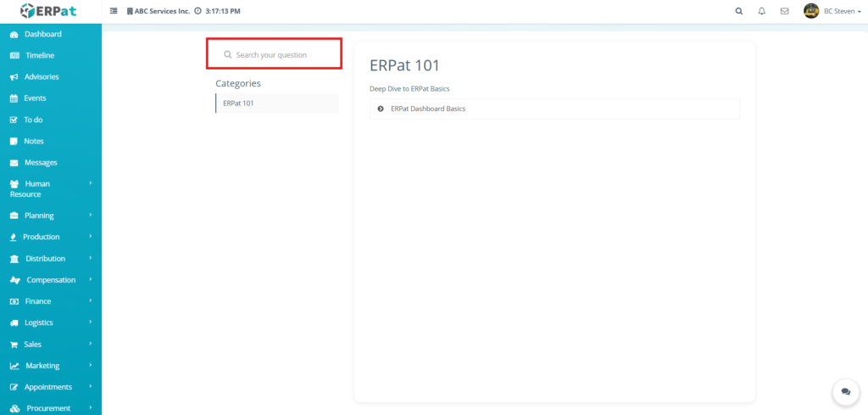
Task: Expand the Finance submenu chevron
Action: [x=91, y=300]
